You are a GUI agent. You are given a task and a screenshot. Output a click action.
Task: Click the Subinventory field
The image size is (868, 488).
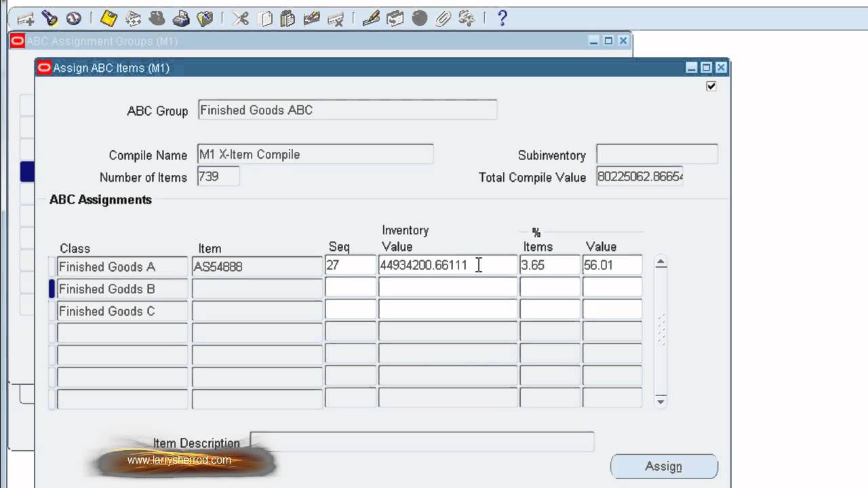[656, 154]
